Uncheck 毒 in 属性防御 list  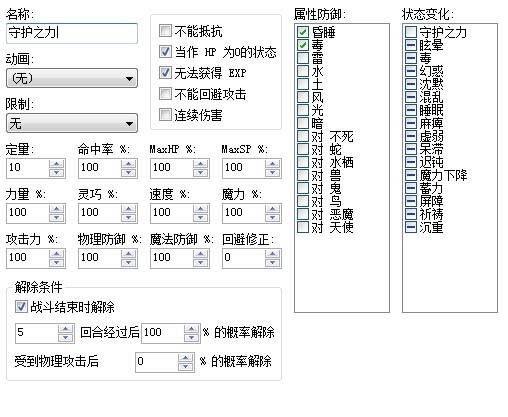pyautogui.click(x=303, y=45)
